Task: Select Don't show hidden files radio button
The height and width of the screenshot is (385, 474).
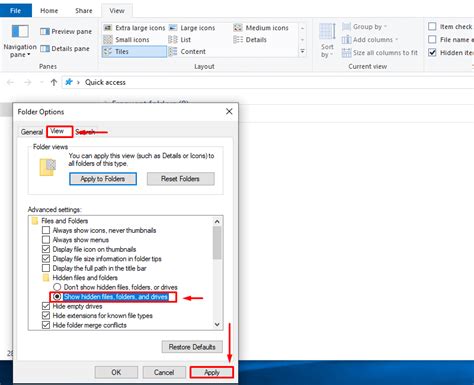Action: [x=57, y=287]
